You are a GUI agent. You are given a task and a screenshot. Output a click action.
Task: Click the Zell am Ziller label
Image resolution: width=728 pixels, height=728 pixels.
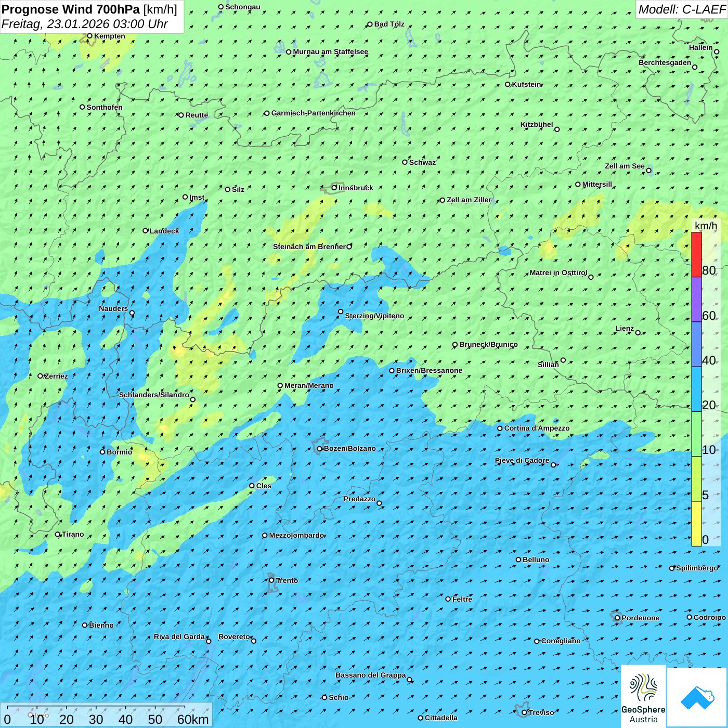469,200
